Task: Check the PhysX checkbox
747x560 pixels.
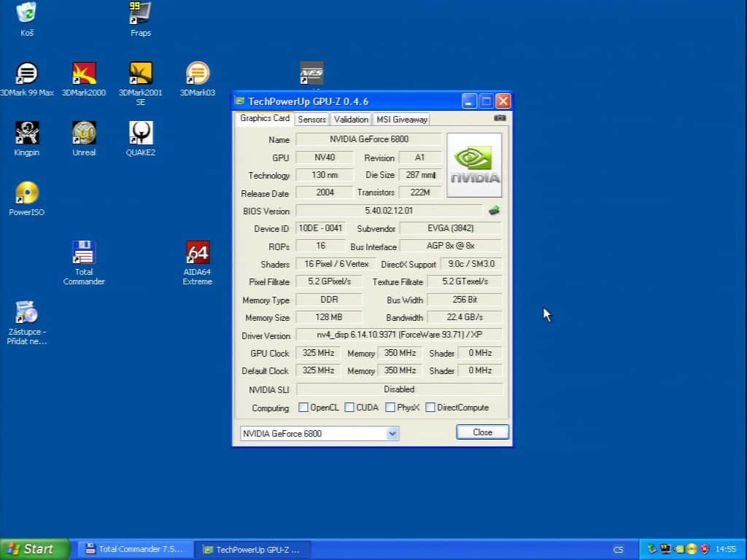Action: pyautogui.click(x=390, y=408)
